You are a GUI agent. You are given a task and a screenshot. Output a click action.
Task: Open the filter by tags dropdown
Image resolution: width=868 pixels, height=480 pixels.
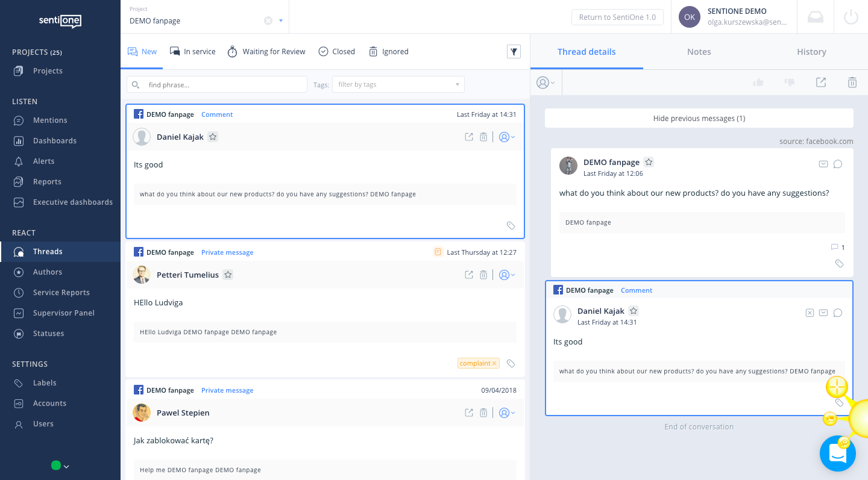[398, 85]
